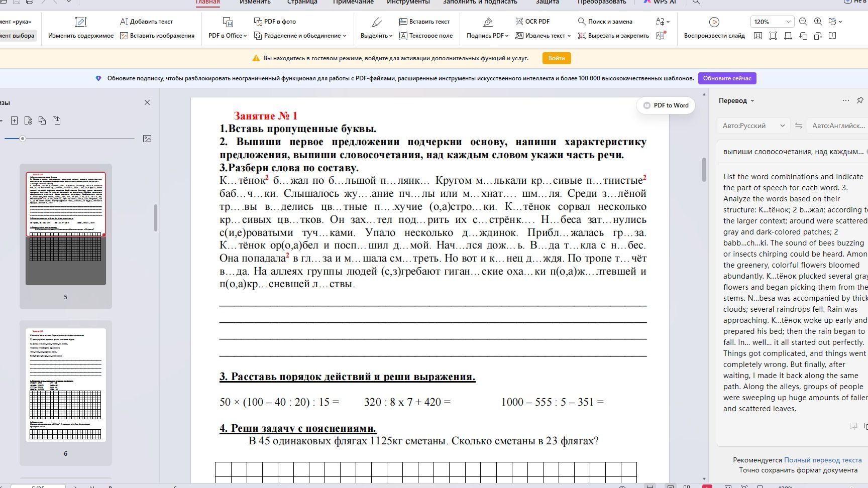Close the thumbnails side panel
Screen dimensions: 868x488
[147, 102]
